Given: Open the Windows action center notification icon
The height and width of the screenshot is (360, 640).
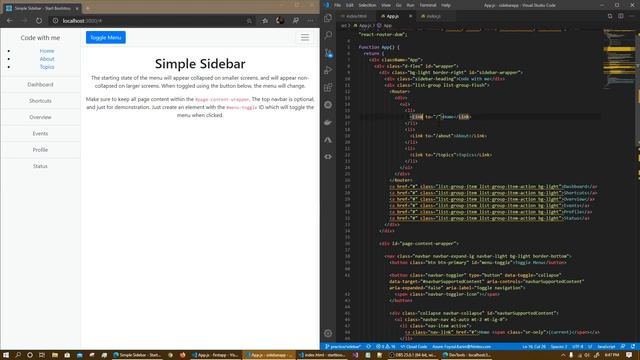Looking at the screenshot, I should click(629, 355).
